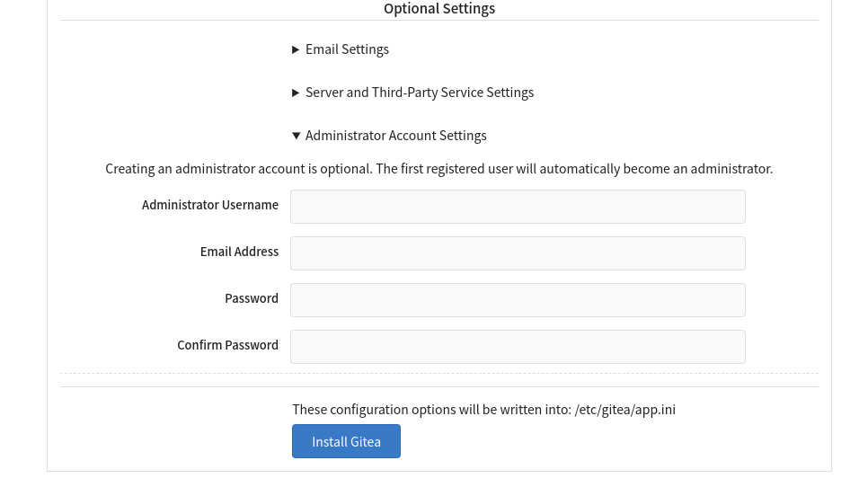Click the Administrator Account Settings heading text

click(x=395, y=136)
